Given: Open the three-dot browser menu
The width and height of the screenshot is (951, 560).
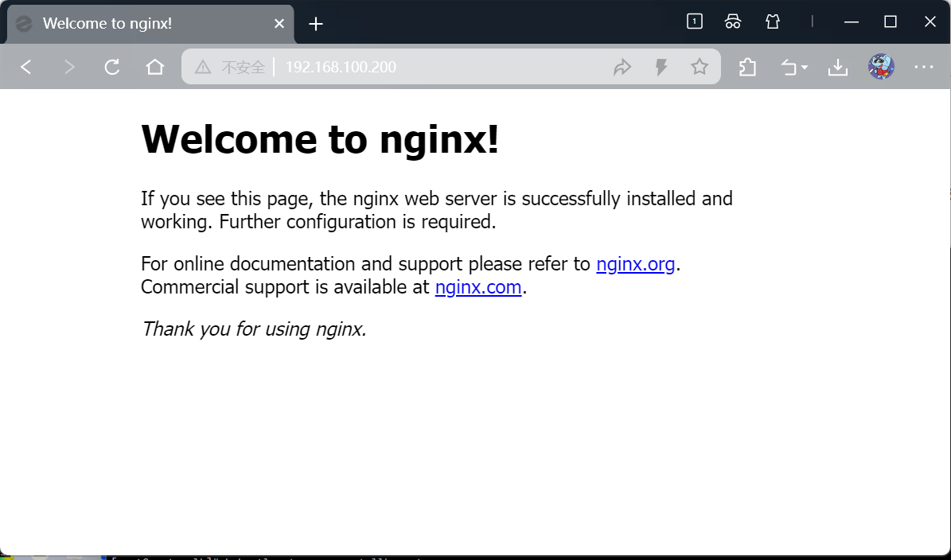Looking at the screenshot, I should coord(924,67).
